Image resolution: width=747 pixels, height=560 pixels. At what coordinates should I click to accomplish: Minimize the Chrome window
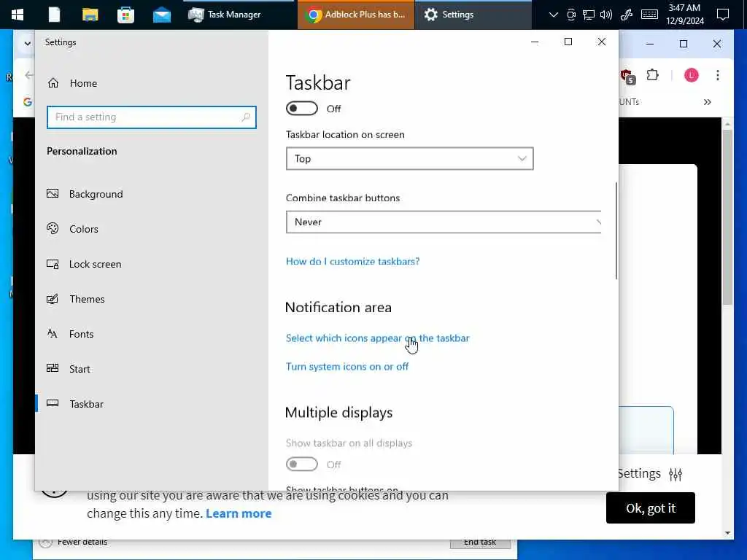650,44
